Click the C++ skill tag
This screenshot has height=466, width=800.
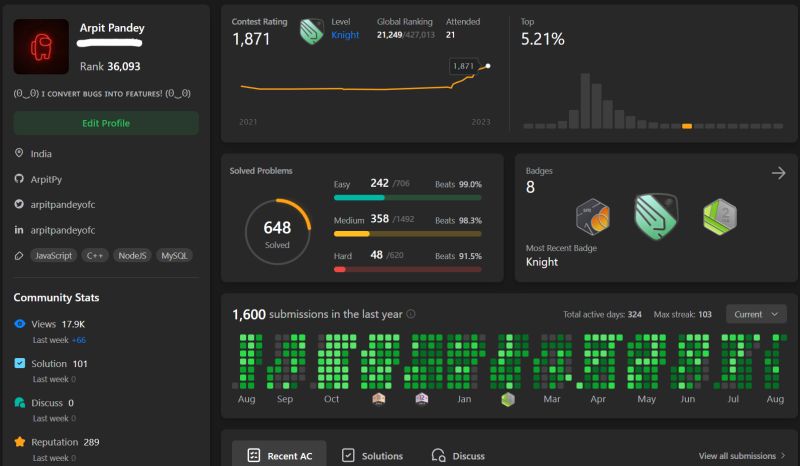click(95, 255)
